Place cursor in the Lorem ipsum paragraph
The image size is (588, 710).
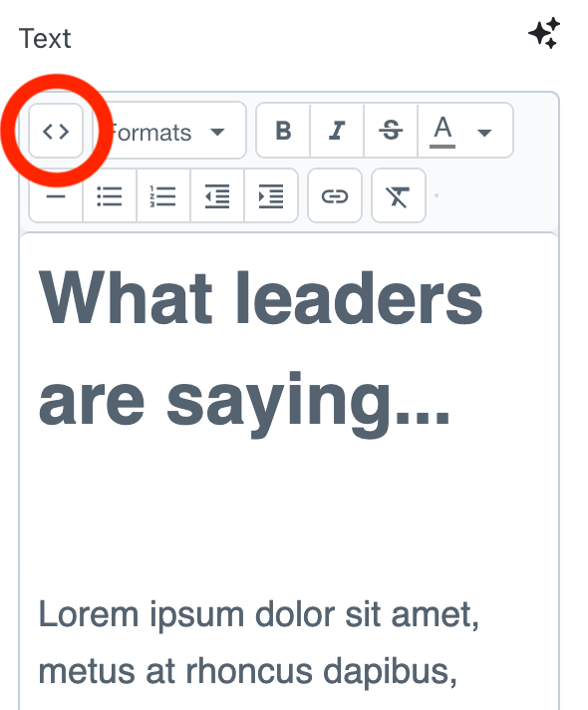[x=258, y=643]
